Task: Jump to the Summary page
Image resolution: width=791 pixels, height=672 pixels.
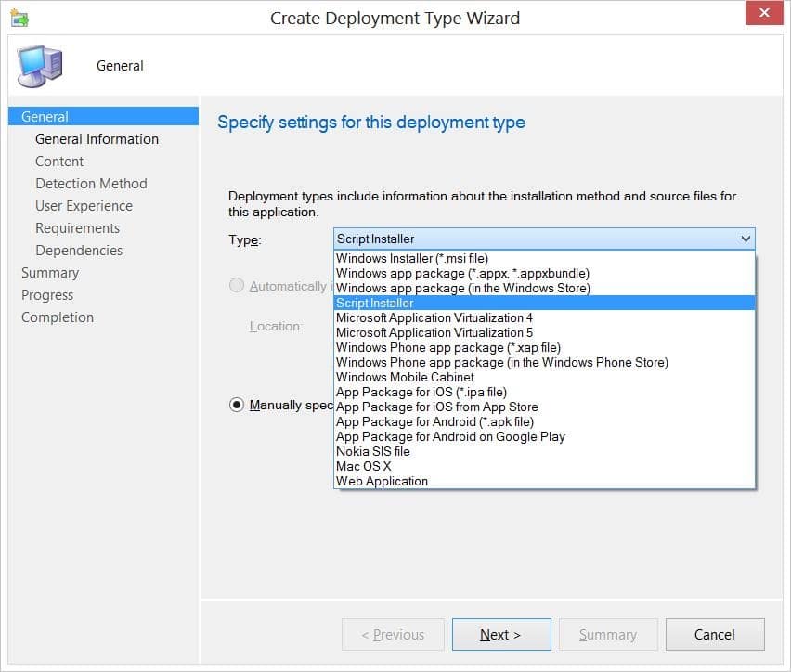Action: click(x=50, y=272)
